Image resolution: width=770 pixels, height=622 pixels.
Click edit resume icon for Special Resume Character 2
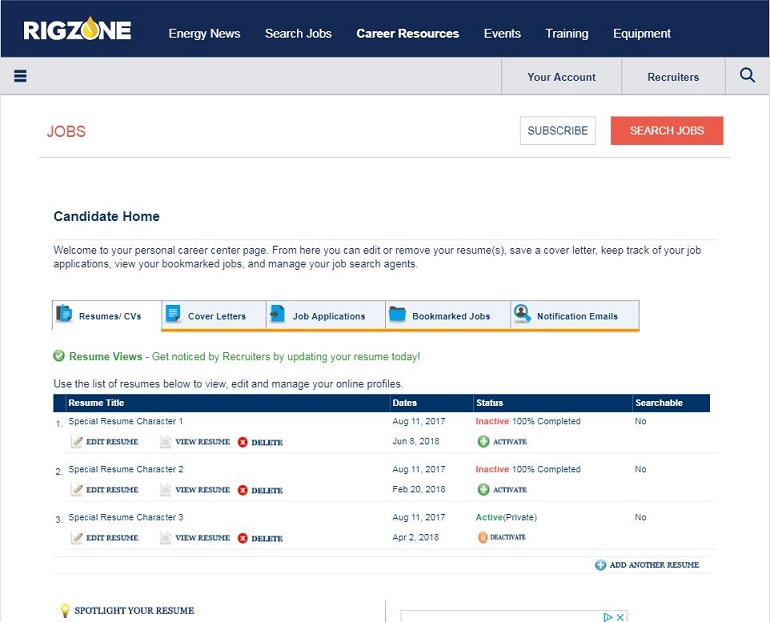point(77,490)
